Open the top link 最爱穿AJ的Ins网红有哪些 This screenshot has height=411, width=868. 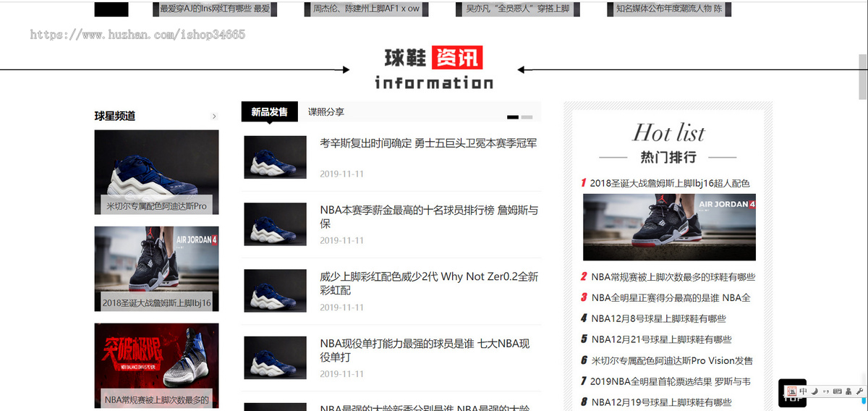215,9
